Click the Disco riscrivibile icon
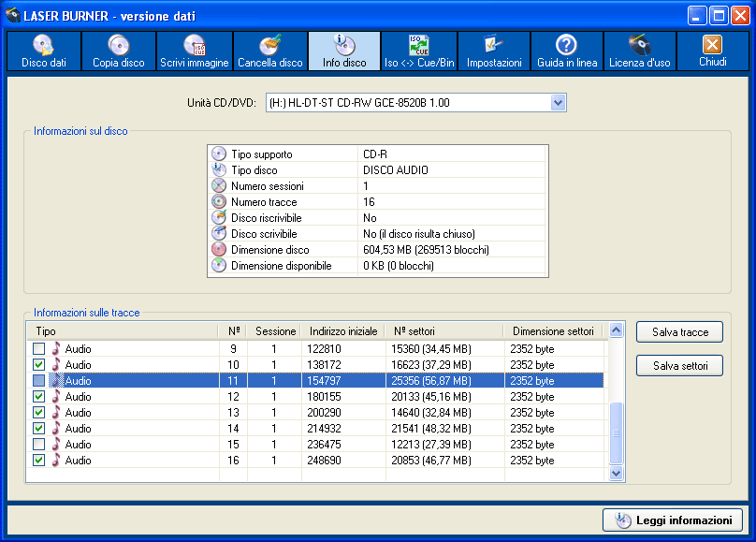The height and width of the screenshot is (542, 756). point(219,217)
